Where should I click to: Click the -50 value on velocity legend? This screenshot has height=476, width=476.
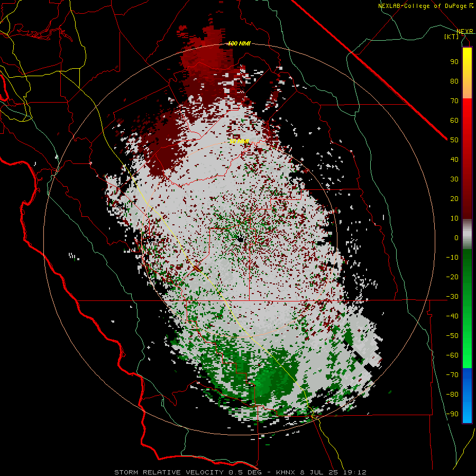click(x=452, y=335)
